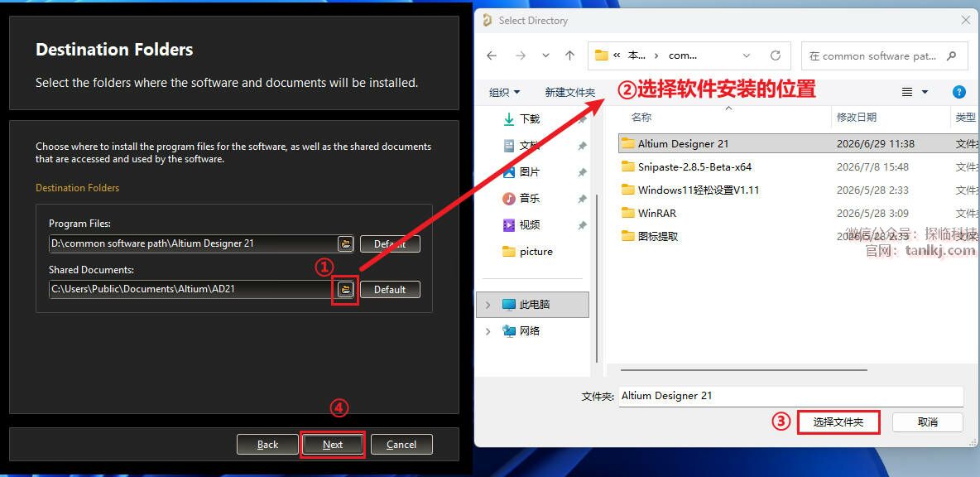This screenshot has height=477, width=980.
Task: Navigate forward in Select Directory dialog
Action: click(x=520, y=55)
